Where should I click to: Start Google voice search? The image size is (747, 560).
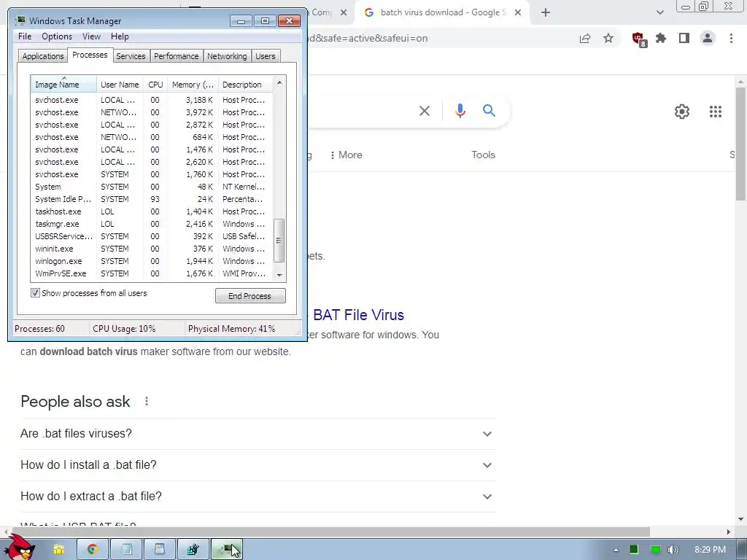pos(460,111)
